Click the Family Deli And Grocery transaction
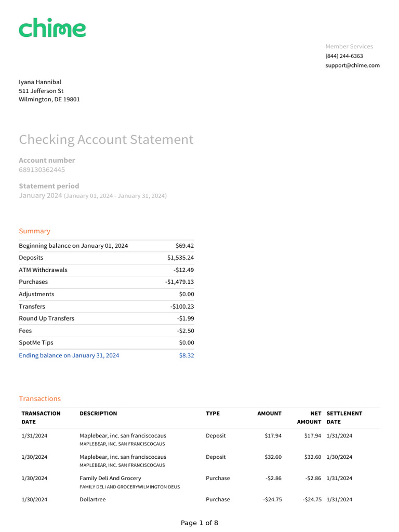Viewport: 399px width, 532px height. 110,478
